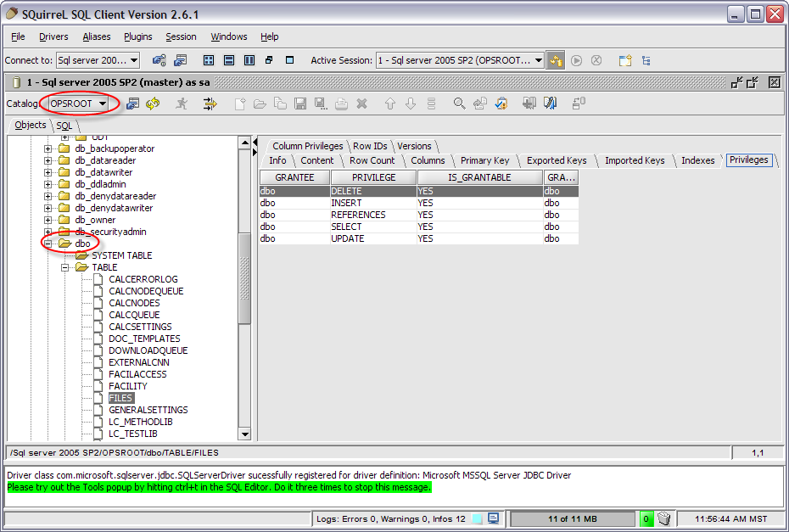
Task: Collapse the dbo schema node
Action: [x=48, y=244]
